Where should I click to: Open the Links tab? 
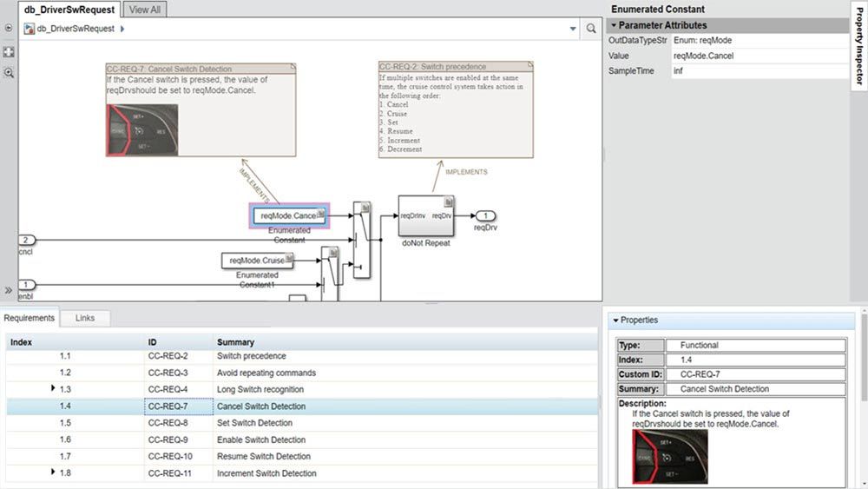click(85, 318)
